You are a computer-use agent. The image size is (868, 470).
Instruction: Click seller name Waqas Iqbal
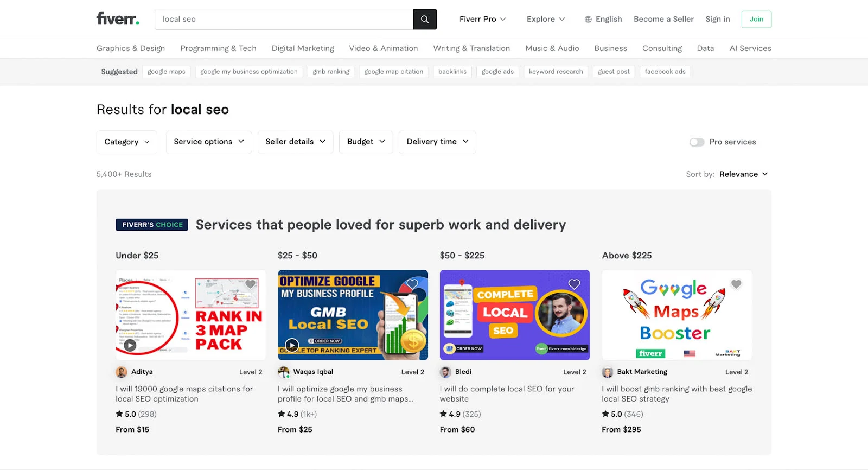tap(313, 372)
